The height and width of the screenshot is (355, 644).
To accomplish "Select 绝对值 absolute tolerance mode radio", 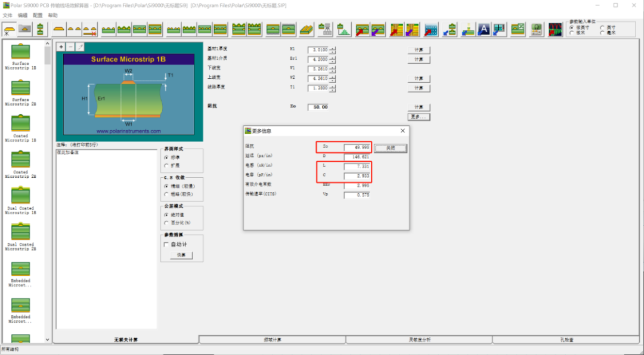I will pyautogui.click(x=166, y=215).
